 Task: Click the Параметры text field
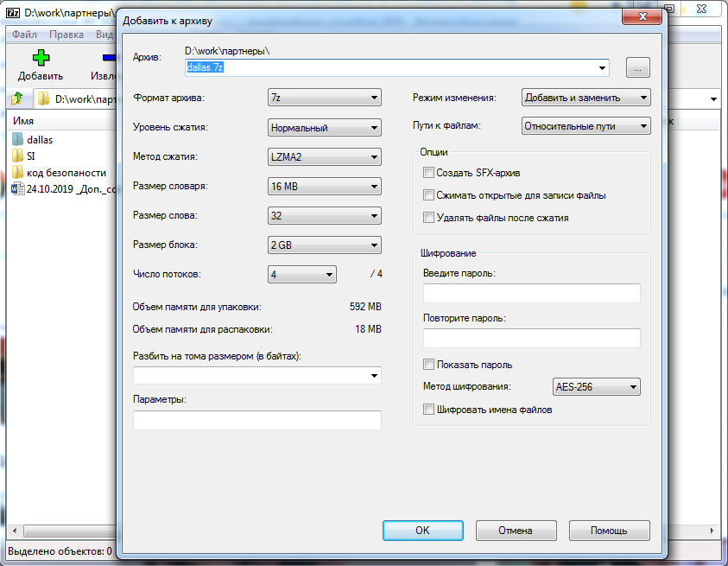257,420
